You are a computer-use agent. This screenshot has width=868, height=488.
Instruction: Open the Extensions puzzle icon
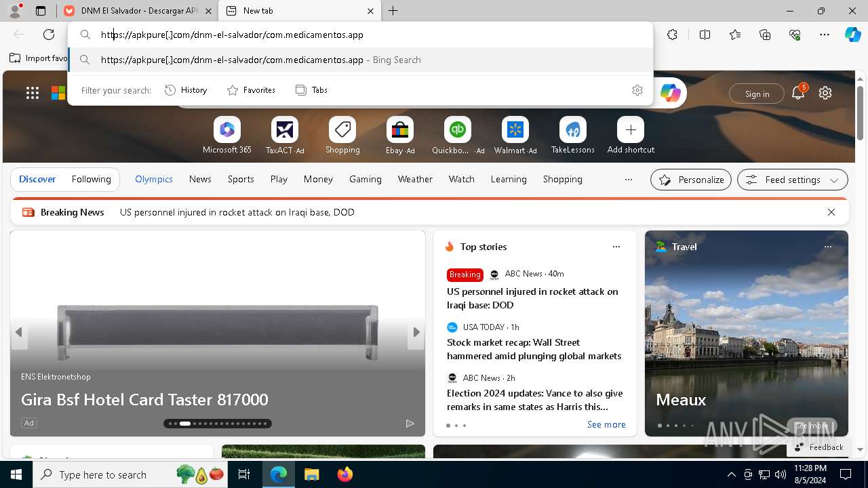pyautogui.click(x=672, y=35)
